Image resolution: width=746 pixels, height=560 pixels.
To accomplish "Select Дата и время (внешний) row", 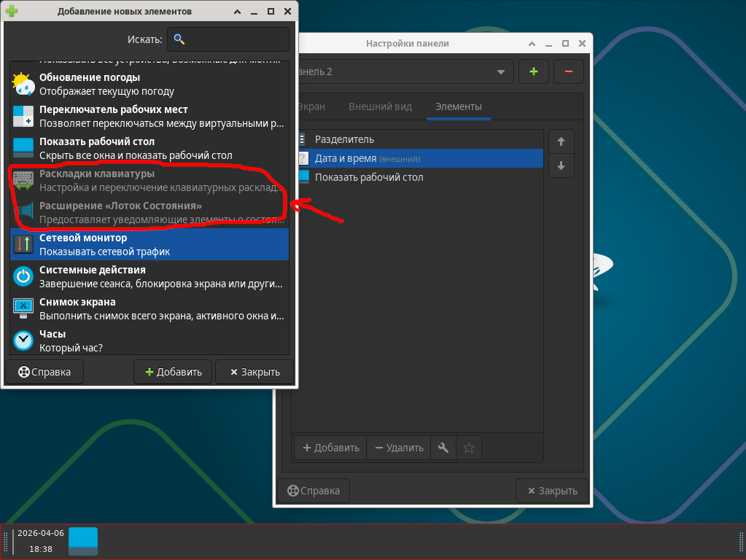I will [421, 158].
